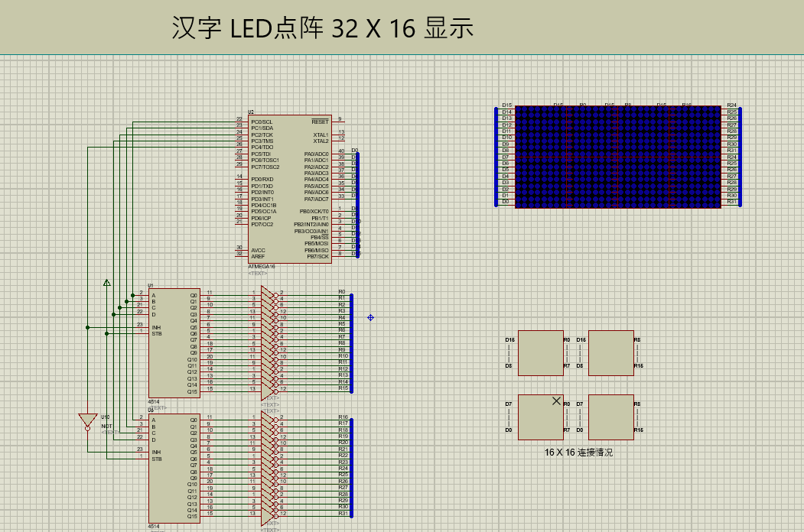804x532 pixels.
Task: Select lower buffer array feeding R16-R31
Action: tap(269, 469)
